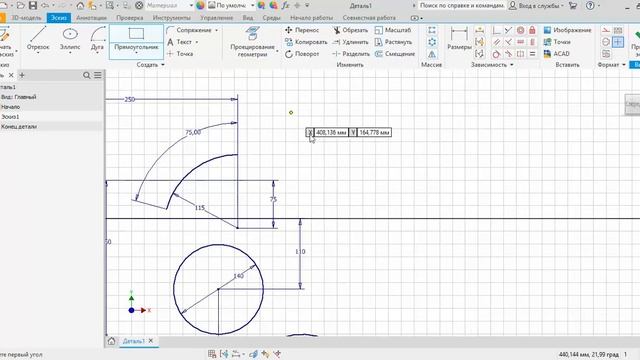Switch to the Инструменты tab
The image size is (640, 360).
(171, 18)
